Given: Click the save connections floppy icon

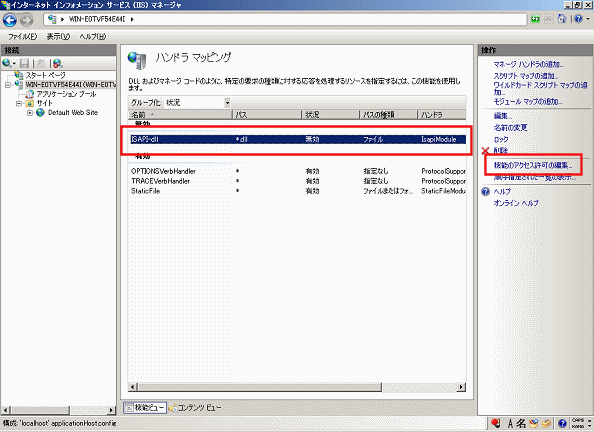Looking at the screenshot, I should (x=25, y=63).
